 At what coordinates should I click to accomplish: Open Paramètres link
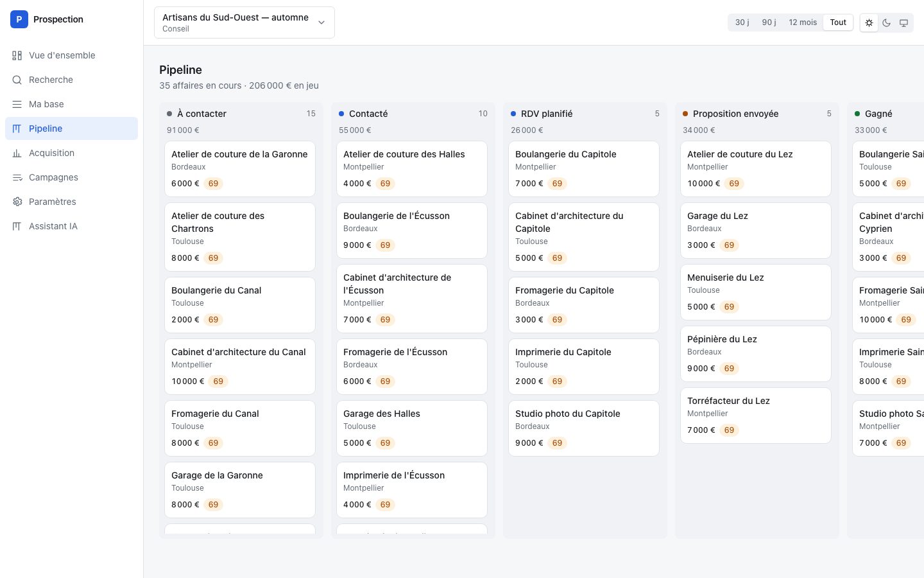point(71,202)
